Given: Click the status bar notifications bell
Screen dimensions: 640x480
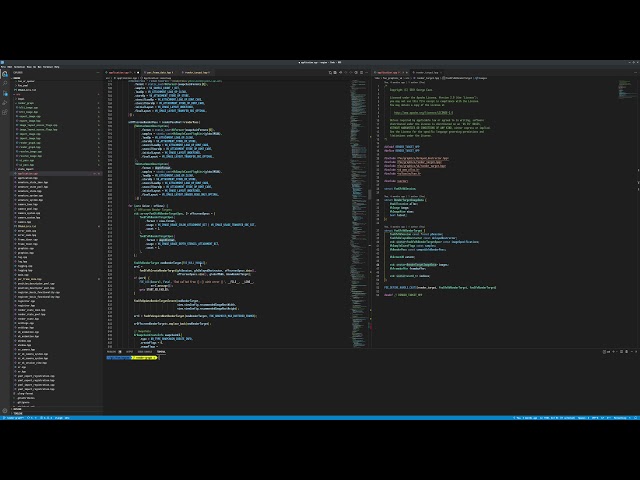Looking at the screenshot, I should [636, 418].
